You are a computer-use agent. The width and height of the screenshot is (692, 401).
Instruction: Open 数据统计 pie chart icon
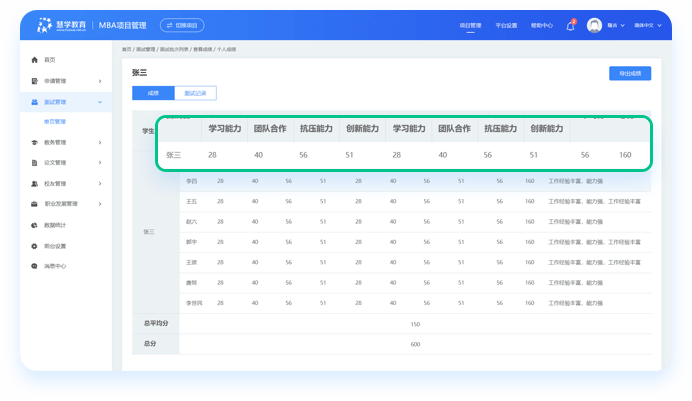35,225
